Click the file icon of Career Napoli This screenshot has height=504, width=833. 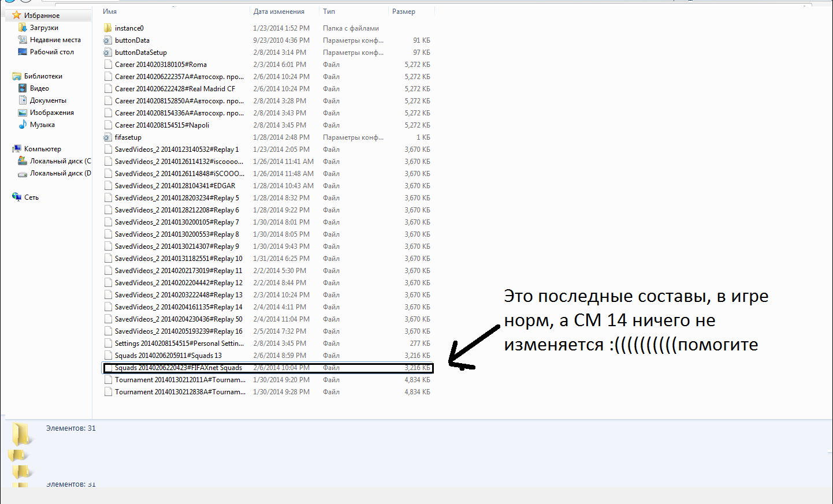pyautogui.click(x=107, y=125)
